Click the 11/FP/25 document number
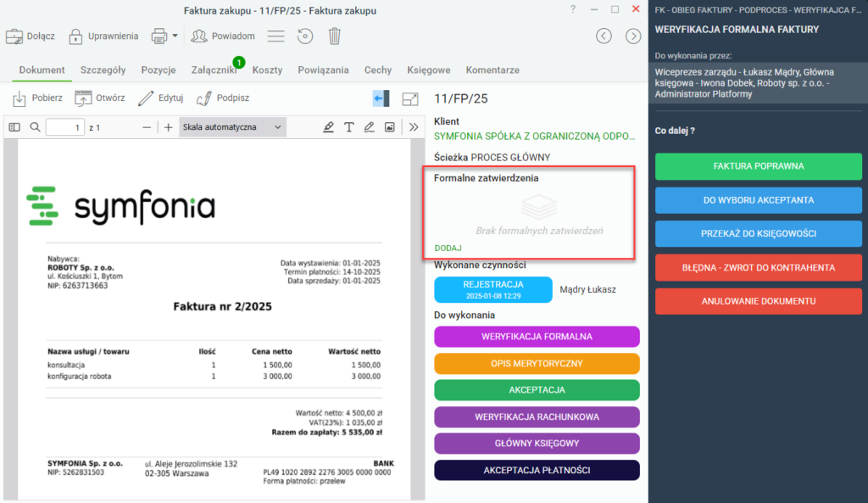 click(x=461, y=98)
